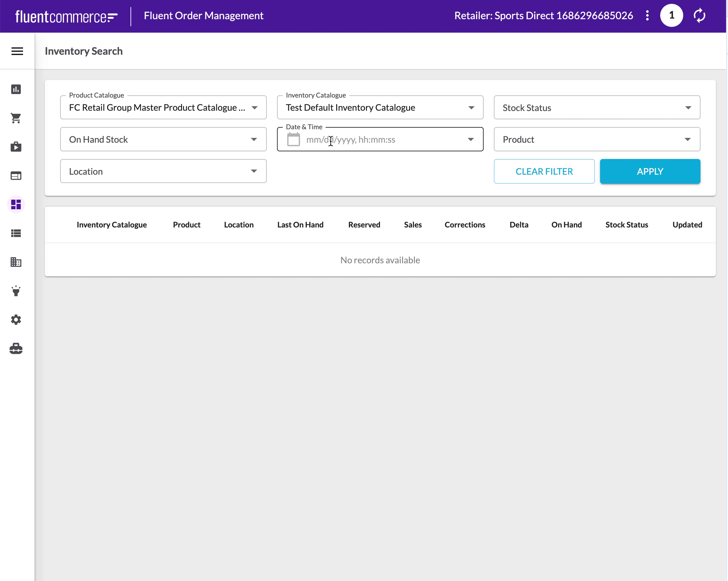Image resolution: width=728 pixels, height=581 pixels.
Task: Select the highlighted inventory dashboard sidebar icon
Action: pyautogui.click(x=16, y=204)
